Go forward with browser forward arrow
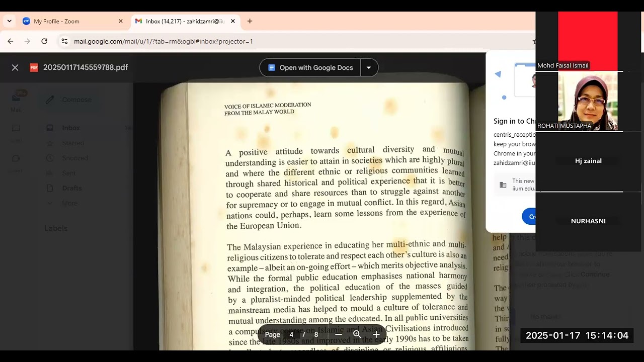Image resolution: width=644 pixels, height=362 pixels. pyautogui.click(x=27, y=41)
